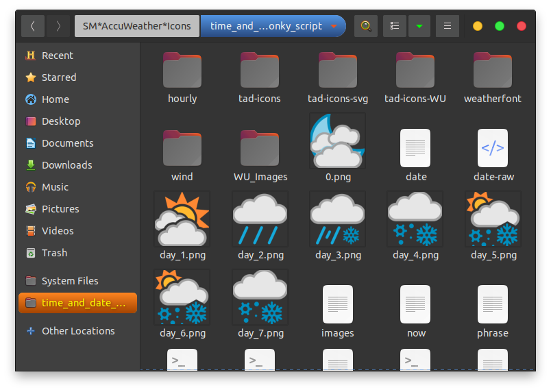Select the SM*AccuWeather*Icons path segment
Screen dimensions: 551x392
tap(136, 26)
